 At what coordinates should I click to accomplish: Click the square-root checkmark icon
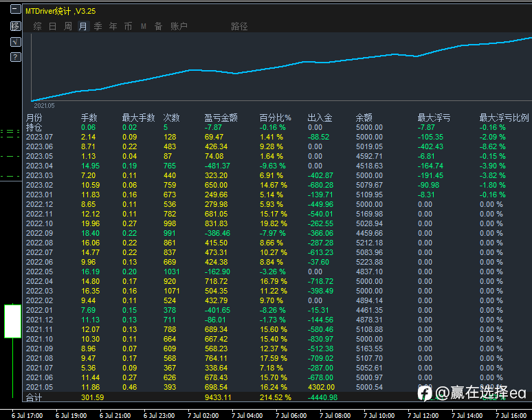pyautogui.click(x=16, y=42)
